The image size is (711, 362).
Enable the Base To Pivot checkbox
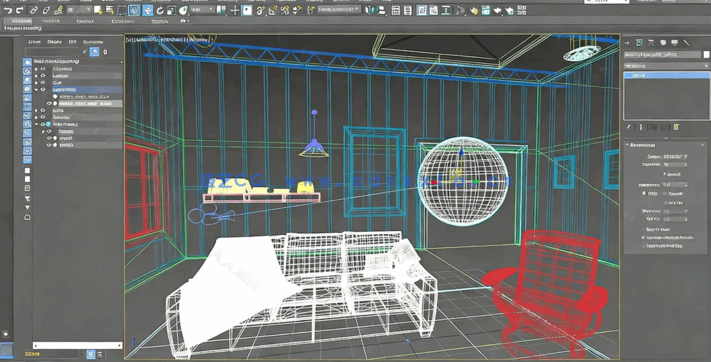644,230
